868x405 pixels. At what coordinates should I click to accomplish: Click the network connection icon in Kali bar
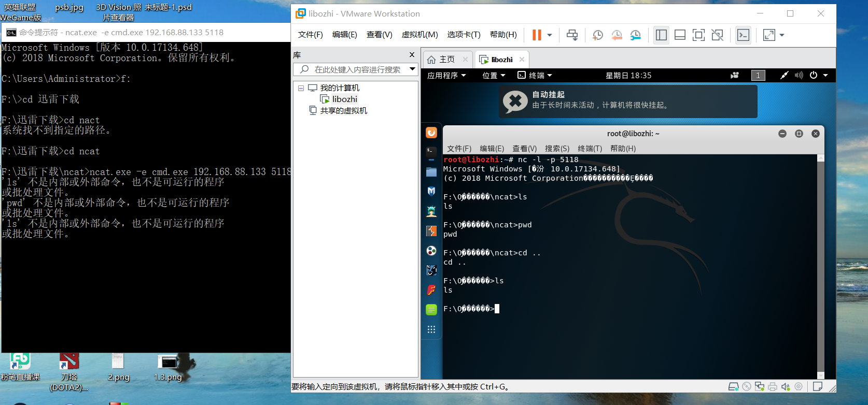click(x=785, y=76)
